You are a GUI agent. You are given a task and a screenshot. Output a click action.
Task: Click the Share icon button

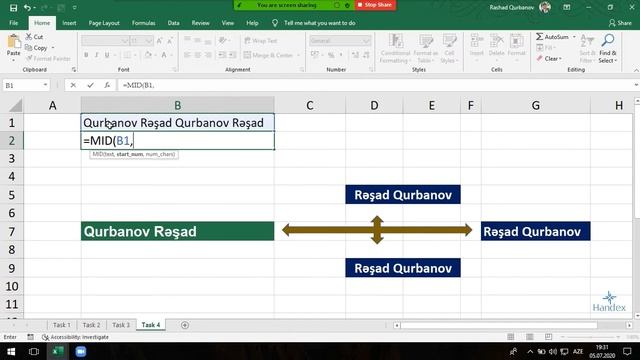[x=620, y=23]
